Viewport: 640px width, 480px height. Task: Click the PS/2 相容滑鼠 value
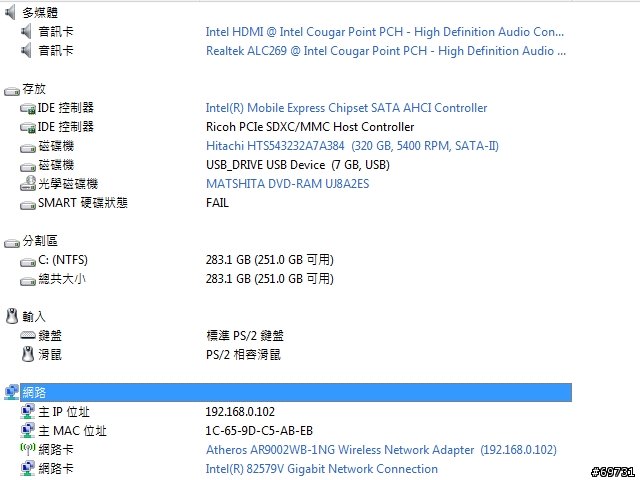(x=243, y=355)
